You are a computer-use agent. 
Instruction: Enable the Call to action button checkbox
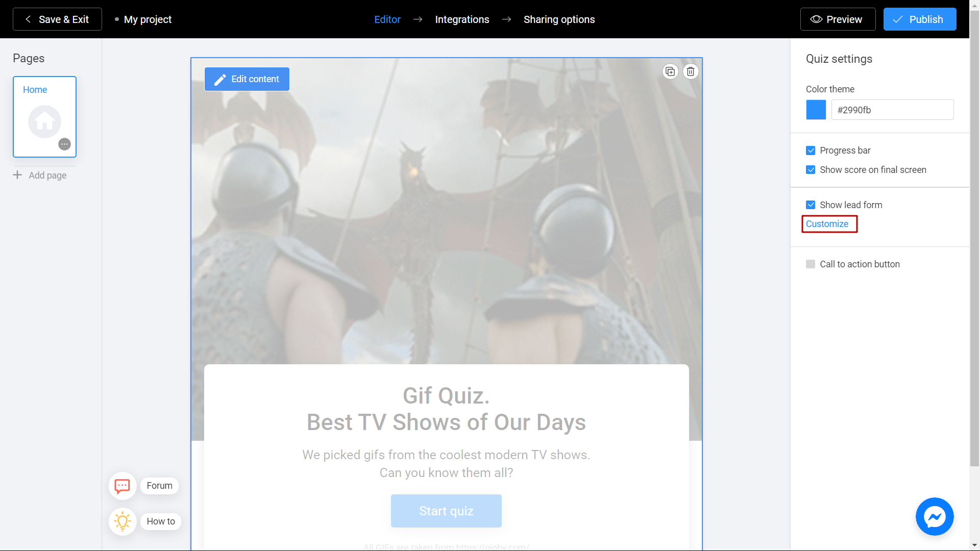[x=811, y=264]
